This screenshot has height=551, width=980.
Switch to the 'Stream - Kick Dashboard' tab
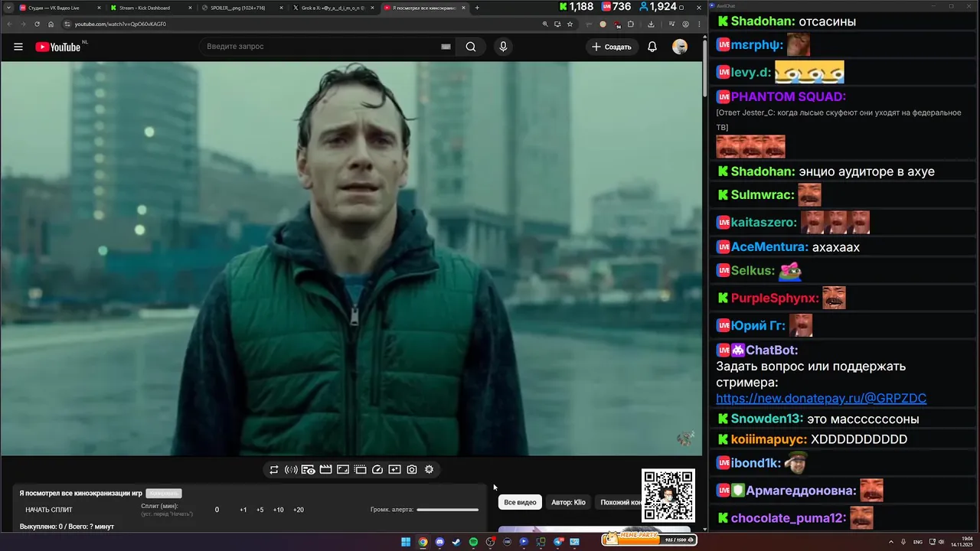149,8
